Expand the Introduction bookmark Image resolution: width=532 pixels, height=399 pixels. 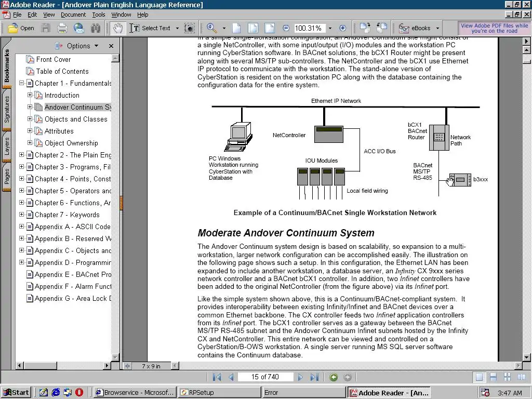coord(30,95)
